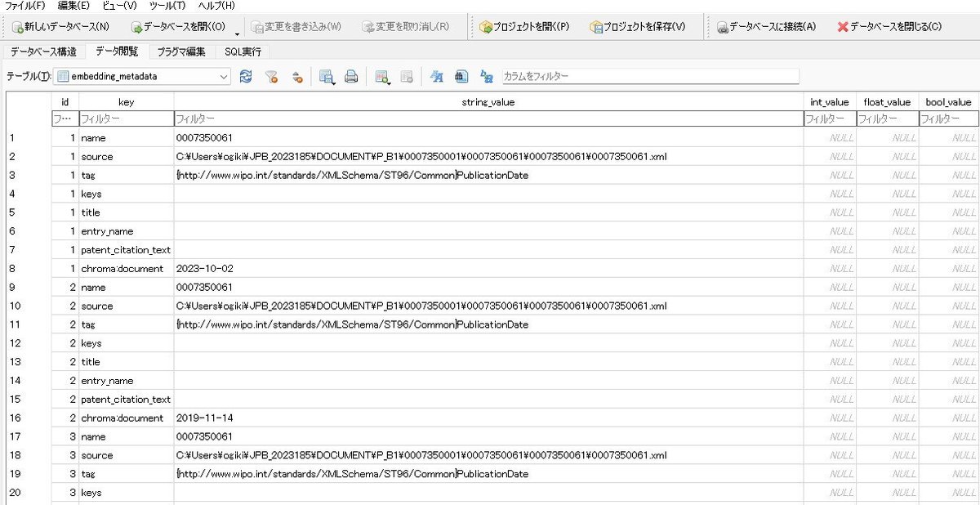
Task: Open the 編集(E) menu
Action: (74, 6)
